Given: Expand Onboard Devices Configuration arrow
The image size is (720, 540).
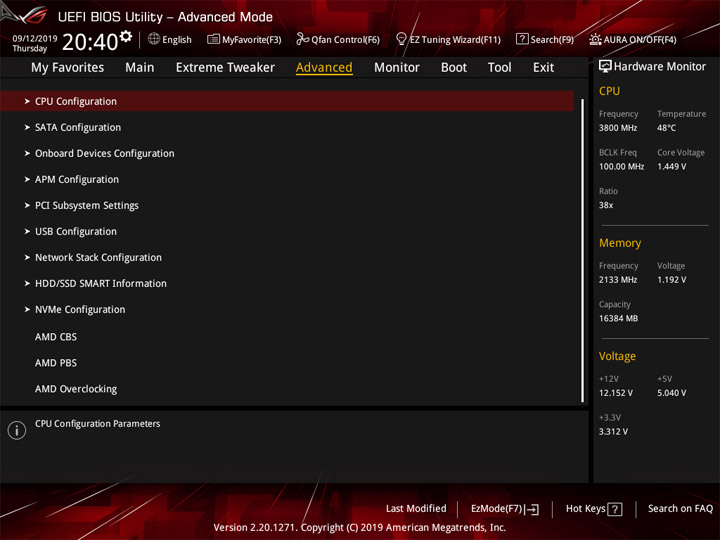Looking at the screenshot, I should point(27,153).
